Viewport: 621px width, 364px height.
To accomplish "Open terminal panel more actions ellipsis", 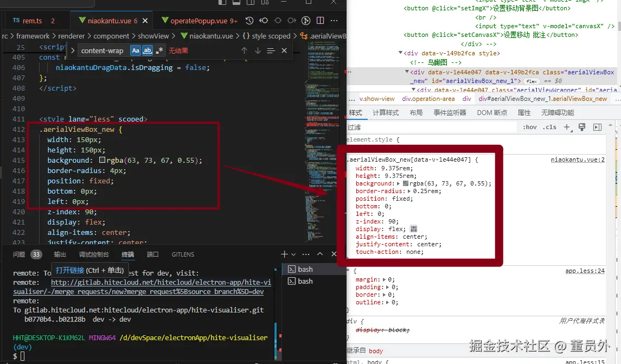I will 306,254.
